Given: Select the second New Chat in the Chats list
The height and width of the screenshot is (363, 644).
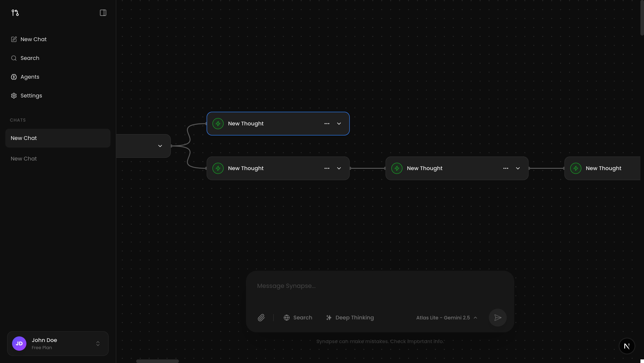Looking at the screenshot, I should click(x=23, y=158).
